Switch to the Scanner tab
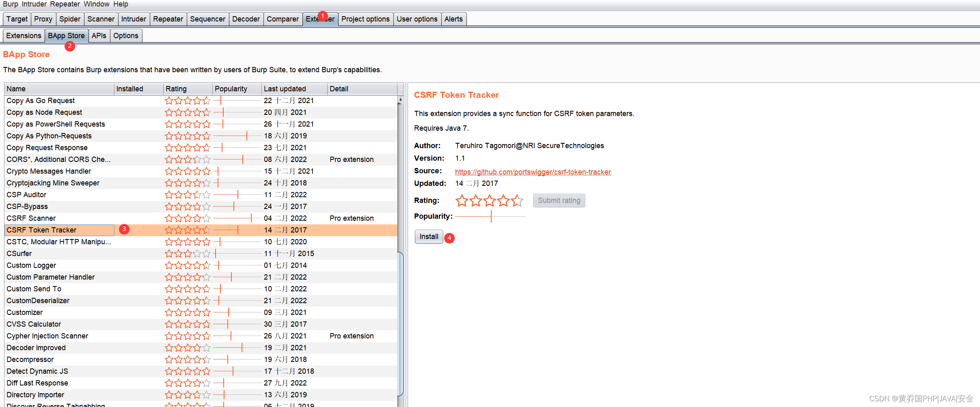The height and width of the screenshot is (407, 980). (101, 19)
